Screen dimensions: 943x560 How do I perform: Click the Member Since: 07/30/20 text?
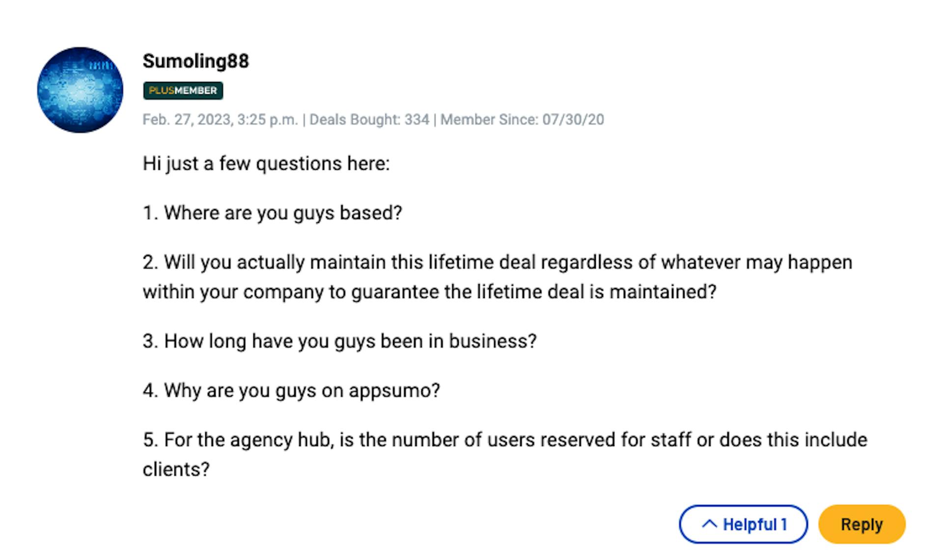point(522,120)
